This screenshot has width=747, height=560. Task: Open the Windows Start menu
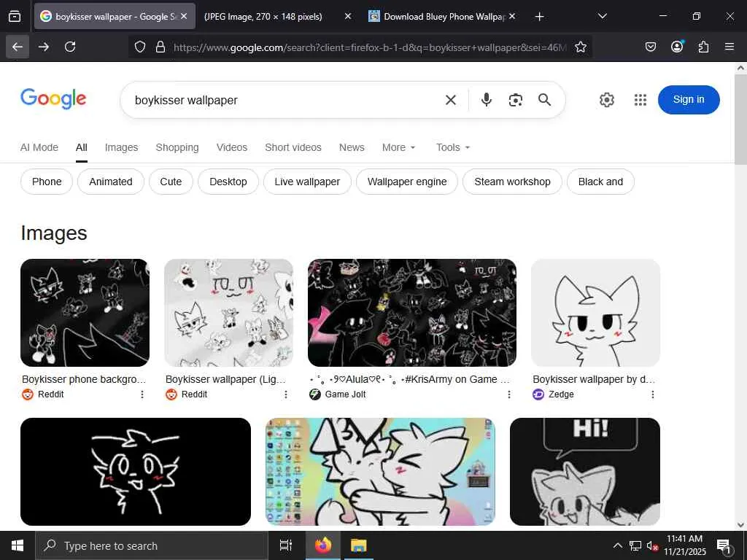[x=18, y=545]
